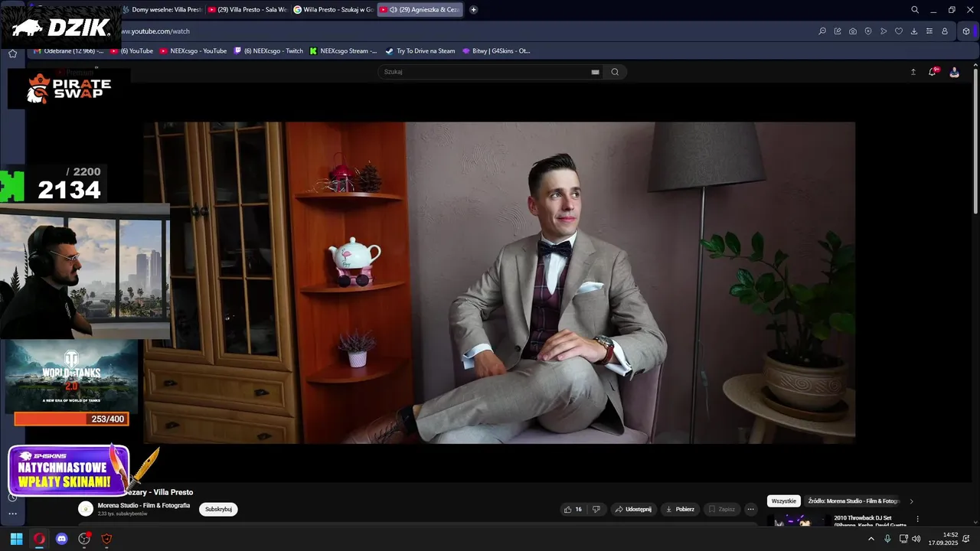Open Opera easy setup sliders icon
The height and width of the screenshot is (551, 980).
(x=929, y=31)
